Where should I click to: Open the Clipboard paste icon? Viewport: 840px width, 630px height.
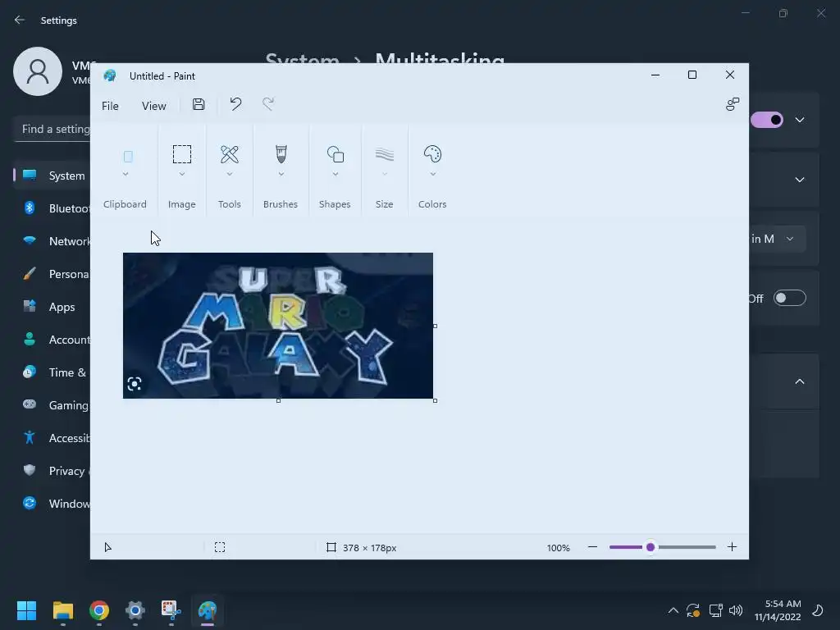point(128,157)
